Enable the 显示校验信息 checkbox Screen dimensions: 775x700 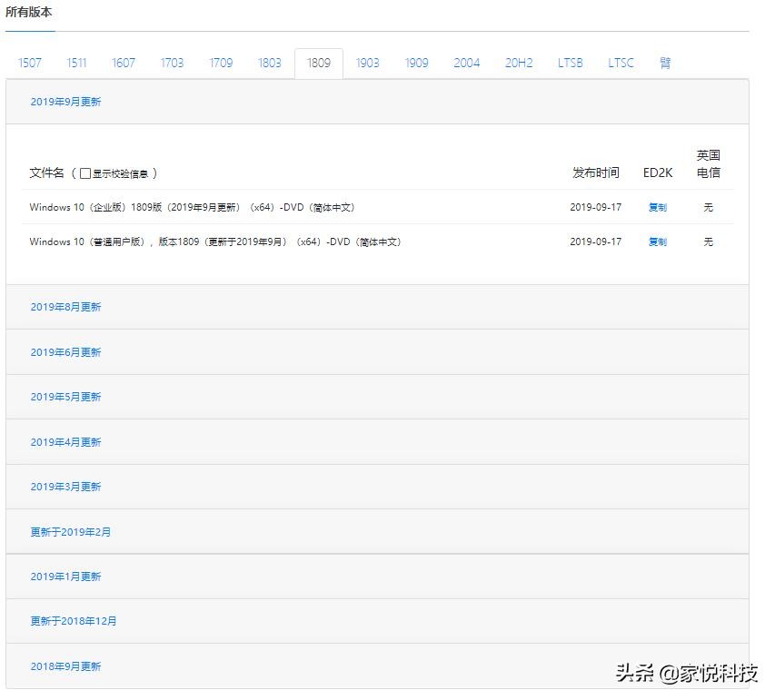[x=85, y=173]
